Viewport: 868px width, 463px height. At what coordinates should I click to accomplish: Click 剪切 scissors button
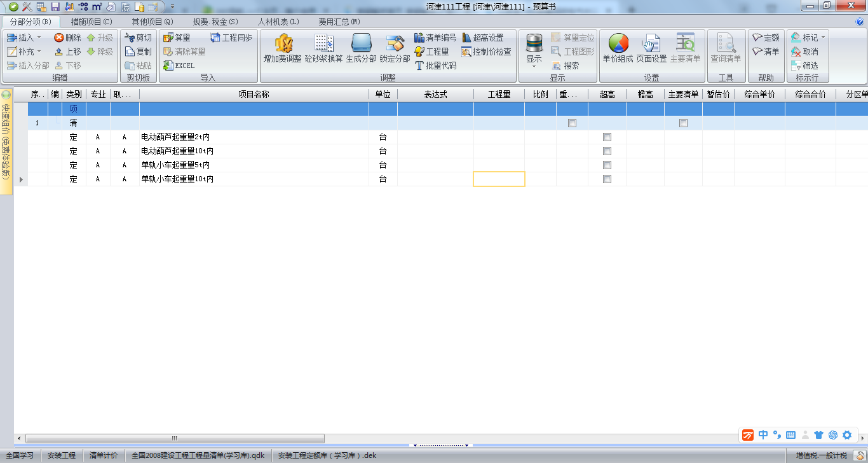click(139, 38)
